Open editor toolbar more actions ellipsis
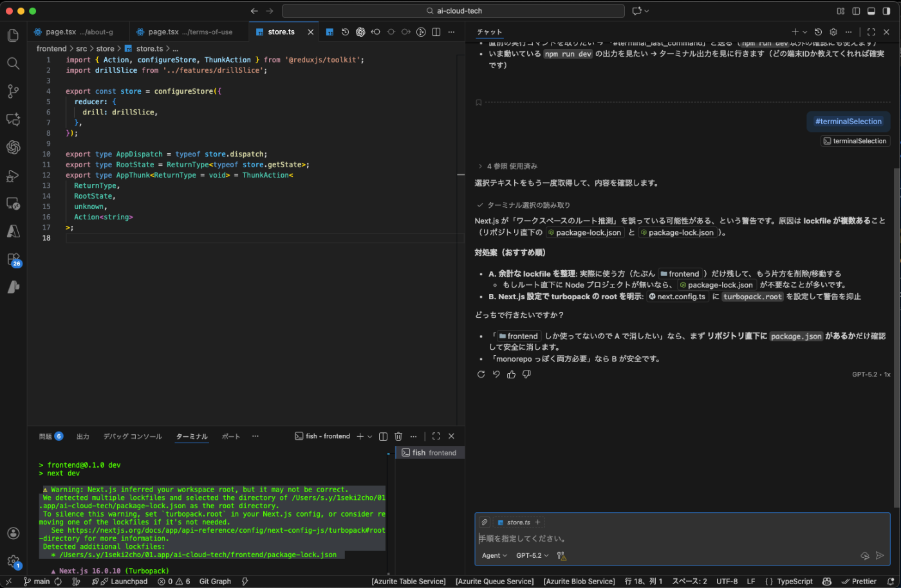The width and height of the screenshot is (901, 588). tap(451, 32)
